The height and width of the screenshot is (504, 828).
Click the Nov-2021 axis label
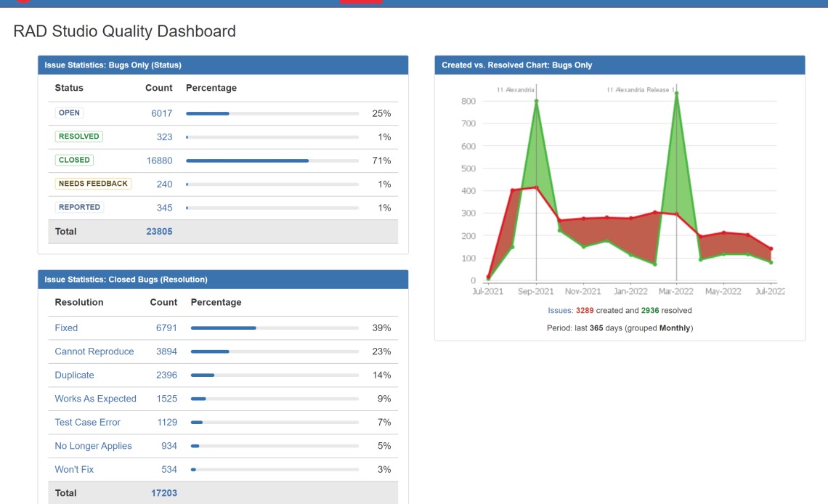(x=583, y=291)
